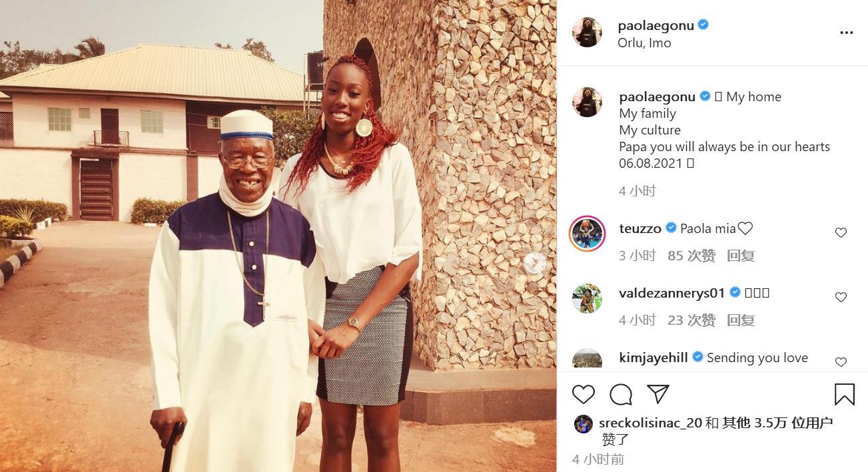Open the comment speech bubble icon

pyautogui.click(x=621, y=394)
